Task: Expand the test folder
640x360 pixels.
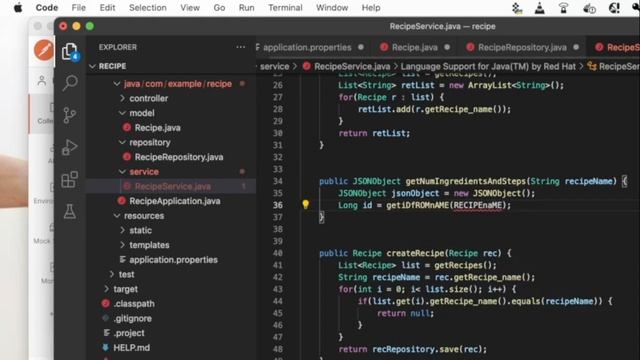Action: coord(112,274)
